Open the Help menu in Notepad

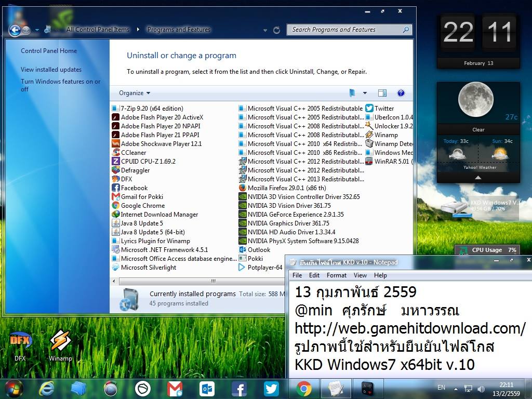[380, 275]
